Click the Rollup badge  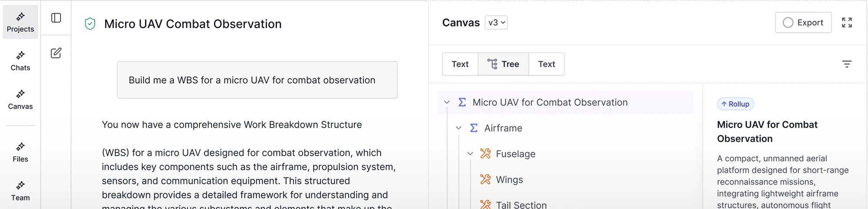(x=735, y=104)
